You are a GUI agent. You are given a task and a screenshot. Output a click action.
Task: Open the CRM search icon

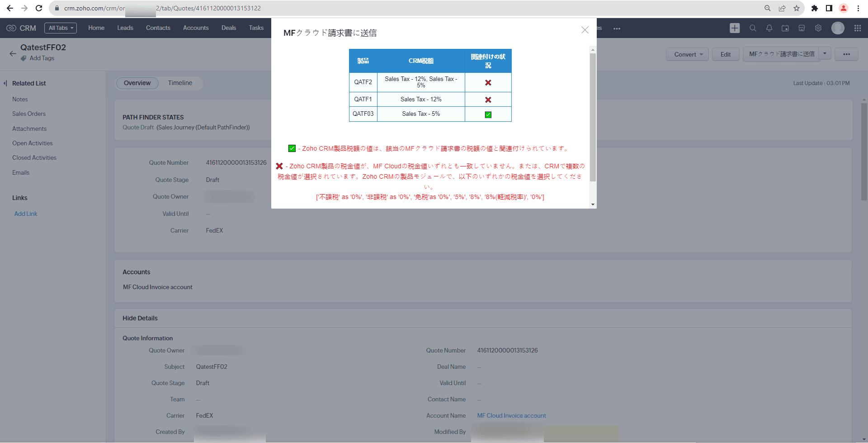[753, 28]
